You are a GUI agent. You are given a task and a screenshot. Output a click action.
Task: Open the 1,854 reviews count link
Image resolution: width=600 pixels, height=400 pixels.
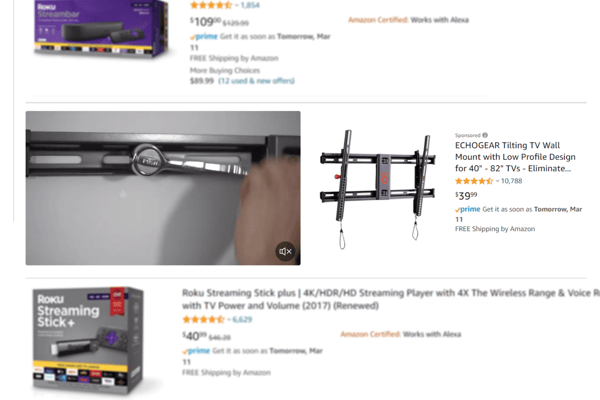(x=250, y=5)
